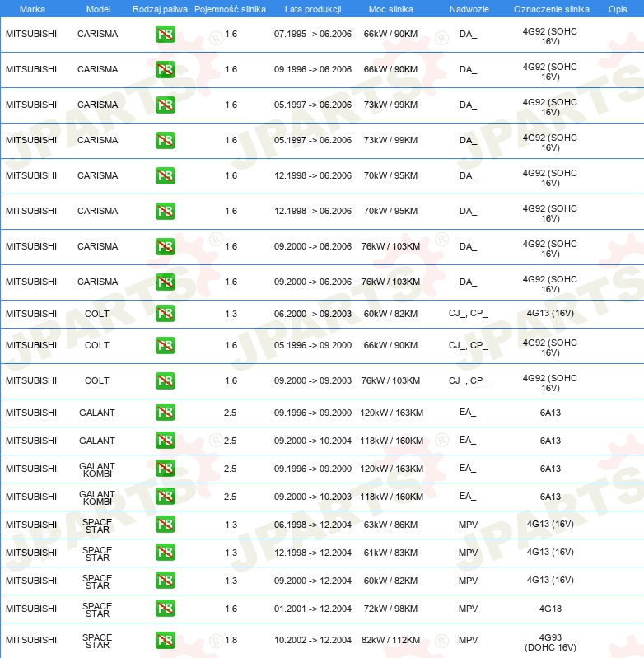Click fuel icon in Space Star 61kW row
Viewport: 644px width, 658px height.
pos(166,553)
